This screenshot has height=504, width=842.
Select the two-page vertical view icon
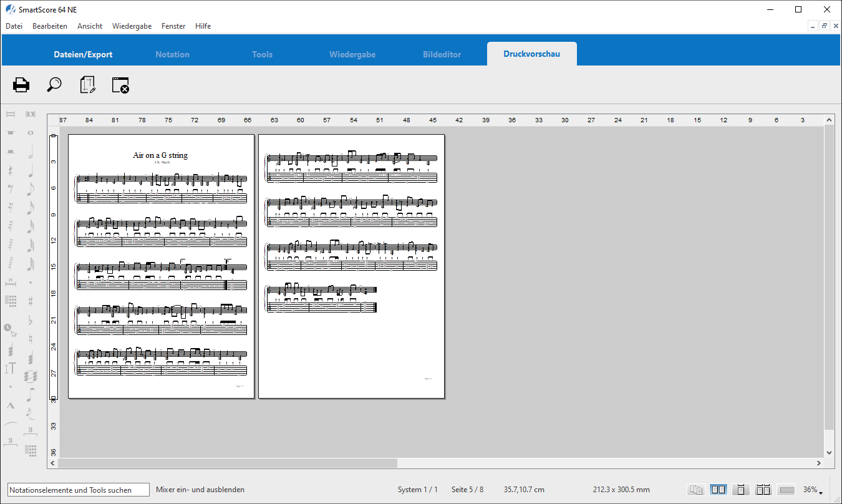point(763,490)
